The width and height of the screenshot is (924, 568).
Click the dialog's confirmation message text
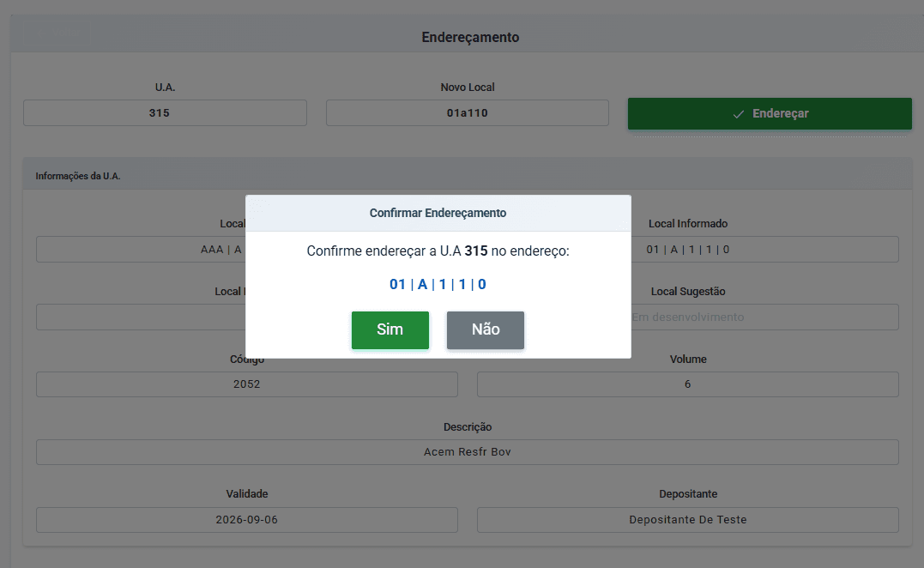pyautogui.click(x=438, y=251)
